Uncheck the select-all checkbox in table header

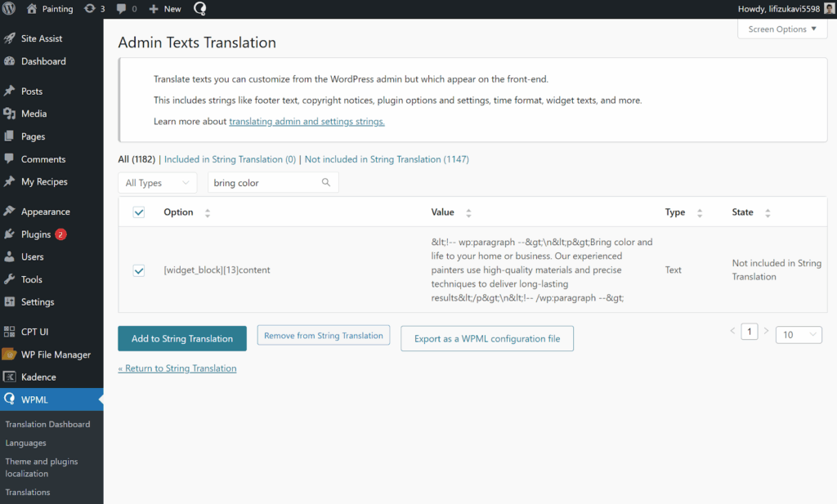tap(139, 212)
